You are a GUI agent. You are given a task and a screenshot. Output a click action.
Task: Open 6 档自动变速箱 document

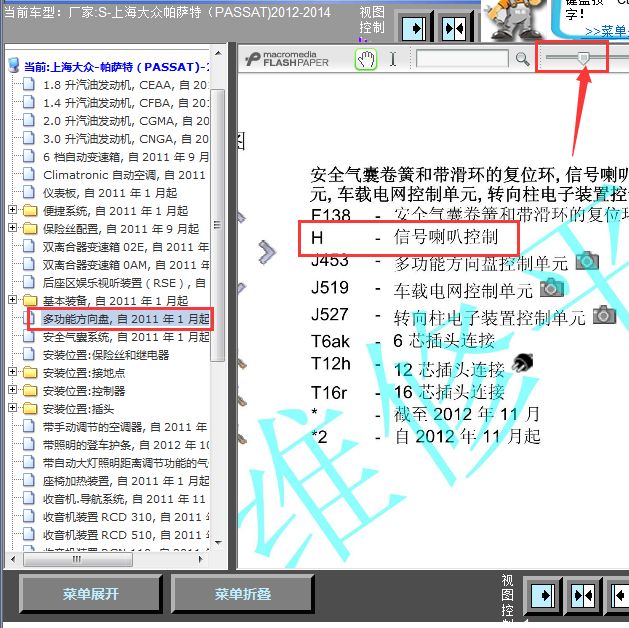(126, 157)
